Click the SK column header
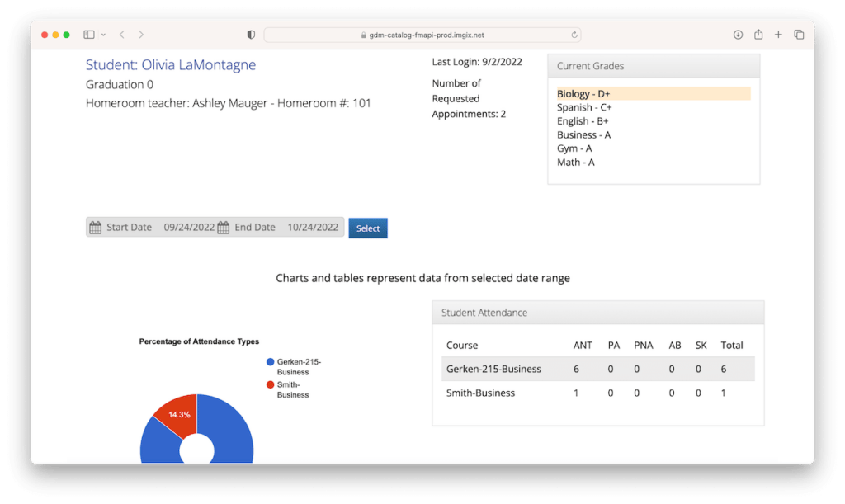Viewport: 845px width, 504px height. tap(701, 345)
